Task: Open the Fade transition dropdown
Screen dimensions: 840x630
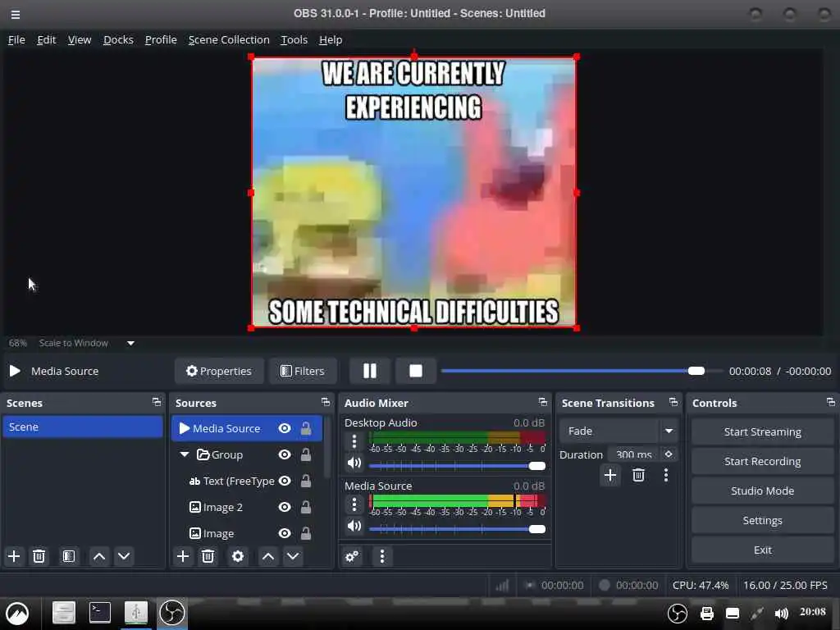Action: 669,431
